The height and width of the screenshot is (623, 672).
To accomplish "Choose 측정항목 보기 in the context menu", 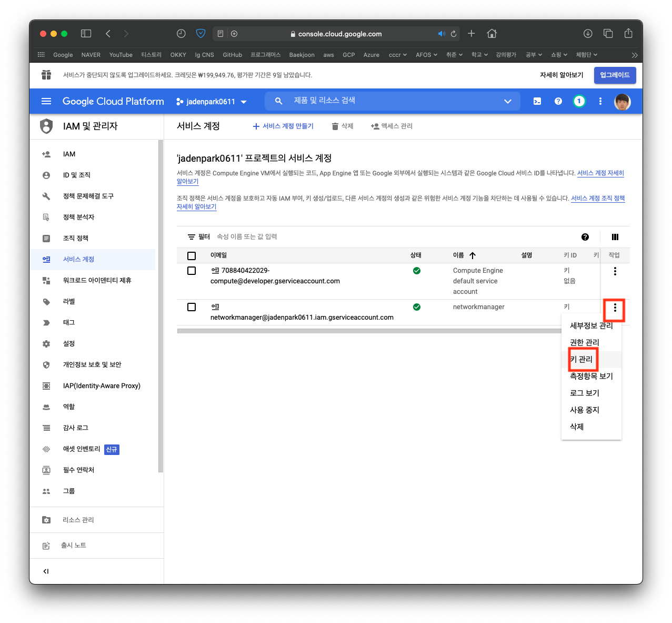I will tap(591, 377).
